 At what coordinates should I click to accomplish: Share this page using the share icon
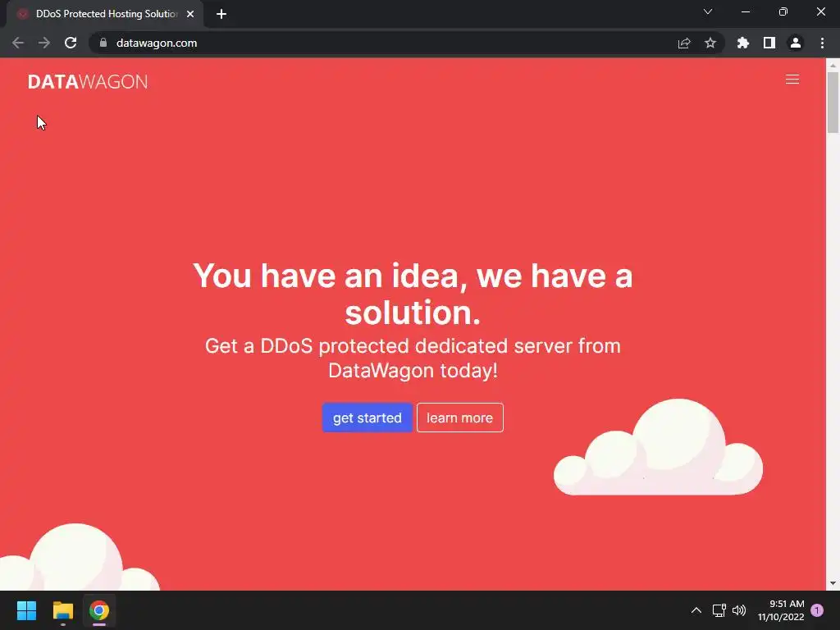point(684,43)
